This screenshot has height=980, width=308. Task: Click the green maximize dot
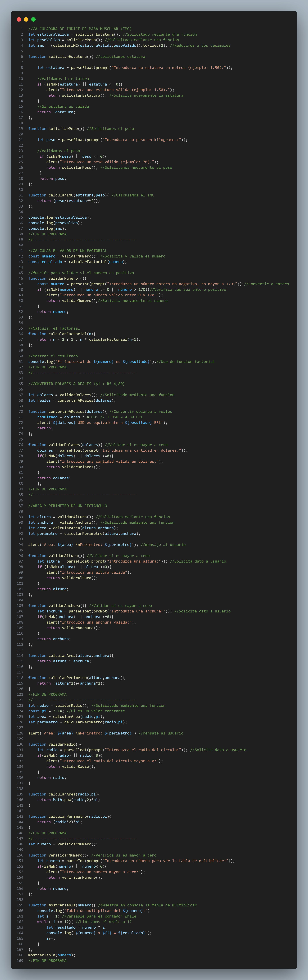pos(33,19)
